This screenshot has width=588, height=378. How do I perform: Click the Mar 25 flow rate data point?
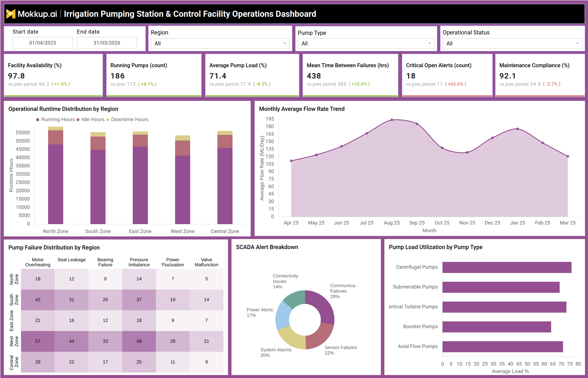pos(568,156)
